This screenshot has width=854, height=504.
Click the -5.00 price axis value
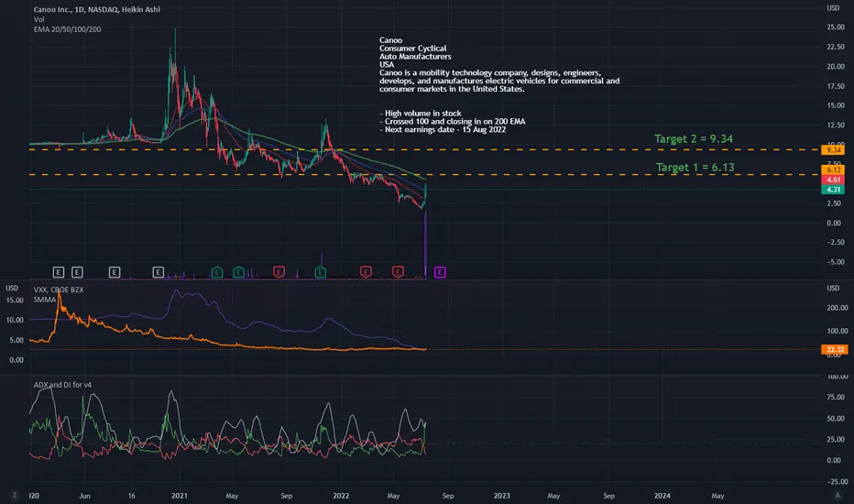coord(836,262)
